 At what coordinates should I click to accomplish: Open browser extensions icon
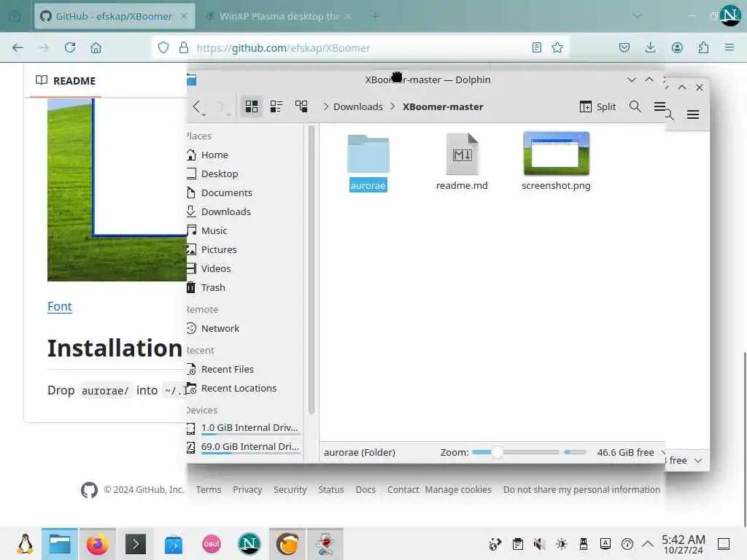tap(703, 47)
